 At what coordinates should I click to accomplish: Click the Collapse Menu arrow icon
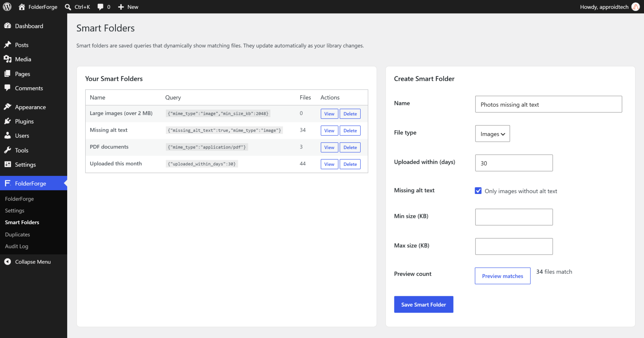[x=8, y=262]
